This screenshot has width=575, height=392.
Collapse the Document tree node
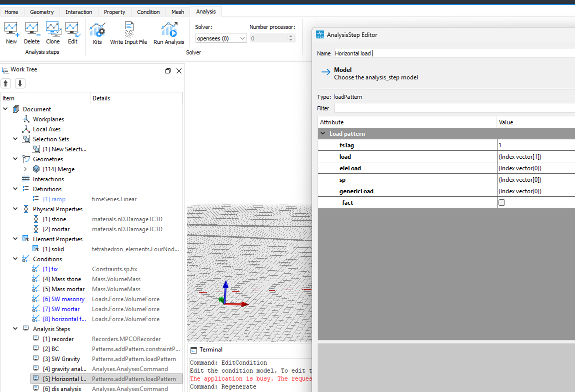[x=5, y=109]
